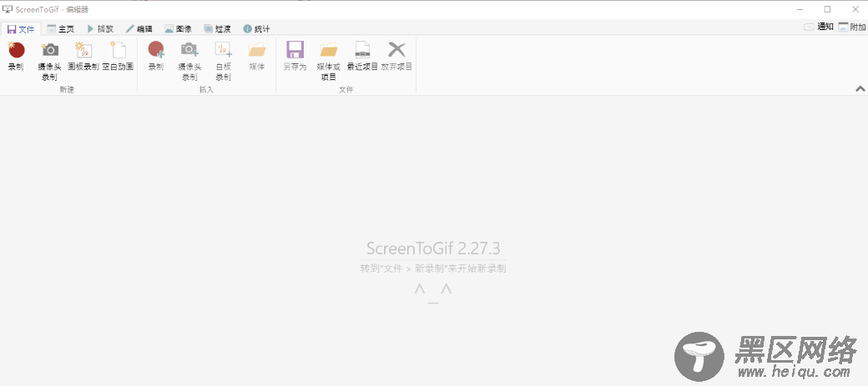Discard project with 放弃项目
The image size is (868, 386).
coord(397,56)
